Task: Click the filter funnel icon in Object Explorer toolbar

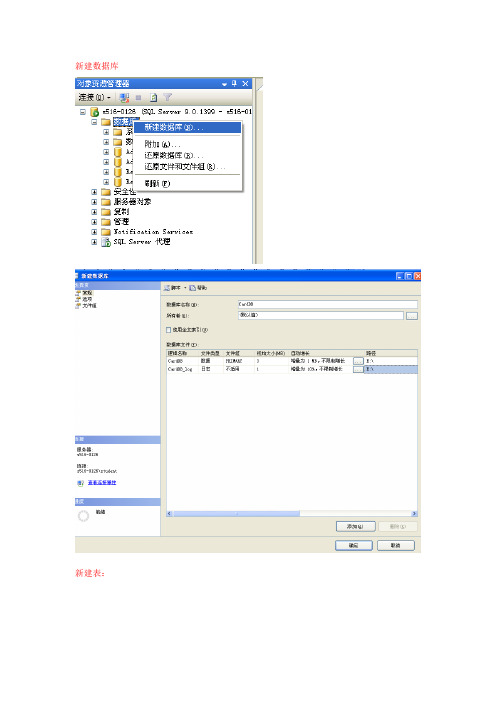Action: [x=167, y=97]
